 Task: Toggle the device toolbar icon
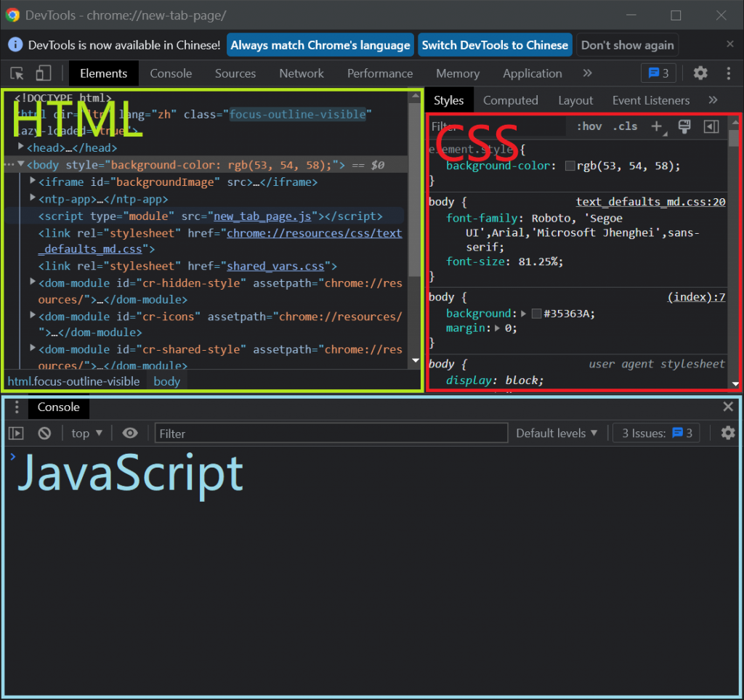click(44, 73)
